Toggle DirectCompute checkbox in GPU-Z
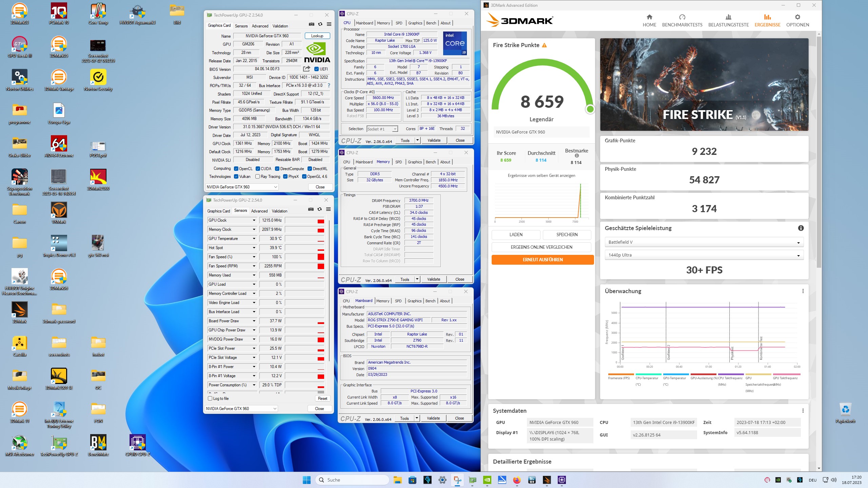The width and height of the screenshot is (868, 488). (x=277, y=169)
